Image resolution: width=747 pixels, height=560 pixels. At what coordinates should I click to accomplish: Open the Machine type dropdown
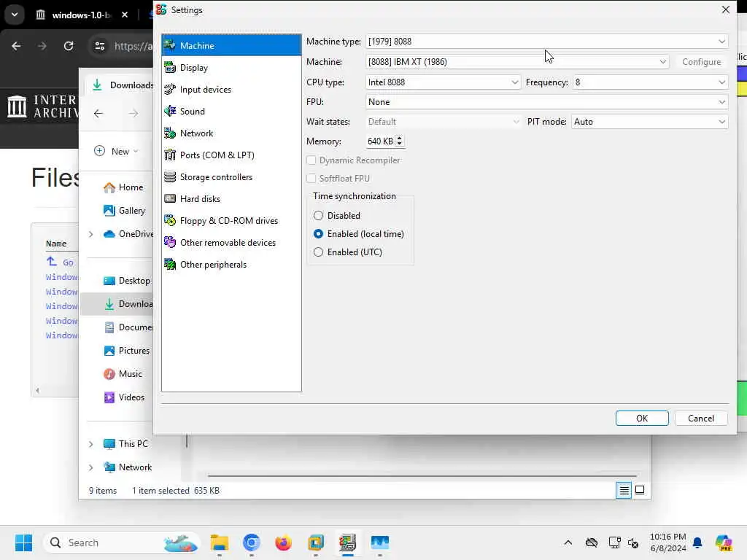tap(546, 42)
